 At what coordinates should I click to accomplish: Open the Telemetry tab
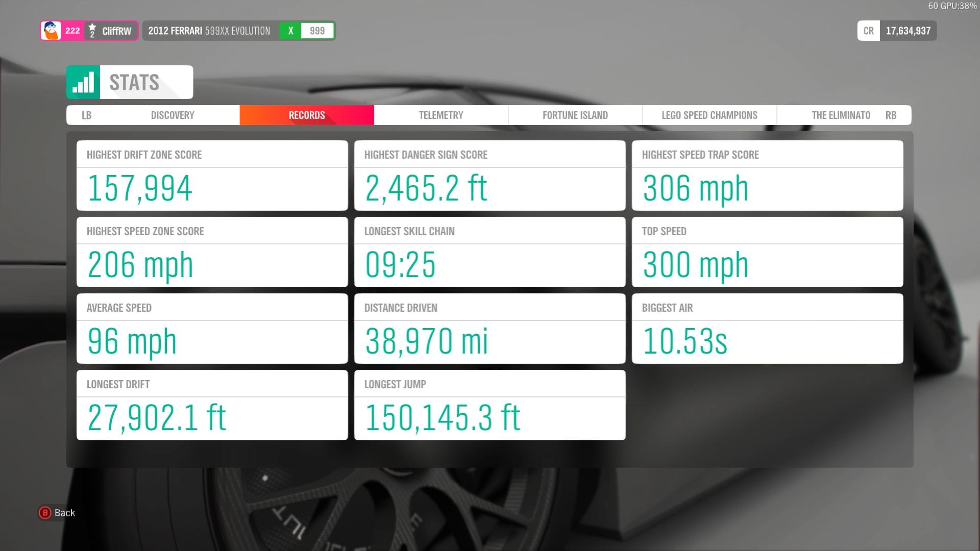pos(441,115)
